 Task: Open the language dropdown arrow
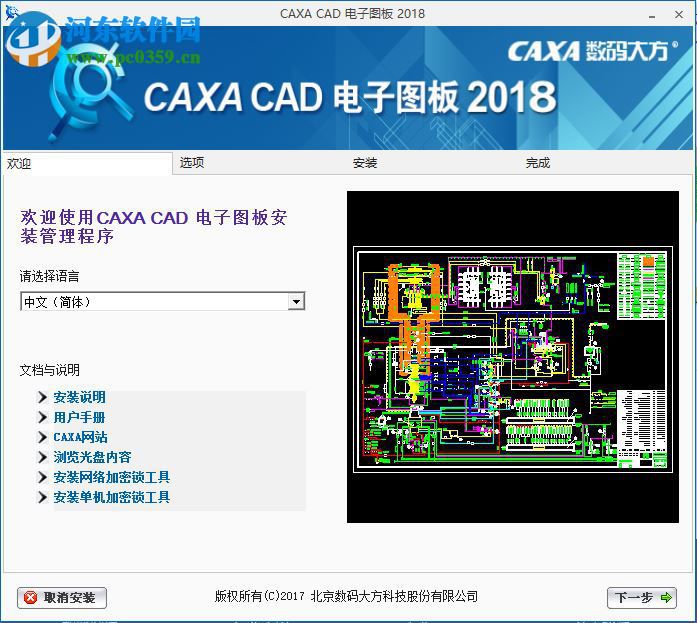coord(296,302)
